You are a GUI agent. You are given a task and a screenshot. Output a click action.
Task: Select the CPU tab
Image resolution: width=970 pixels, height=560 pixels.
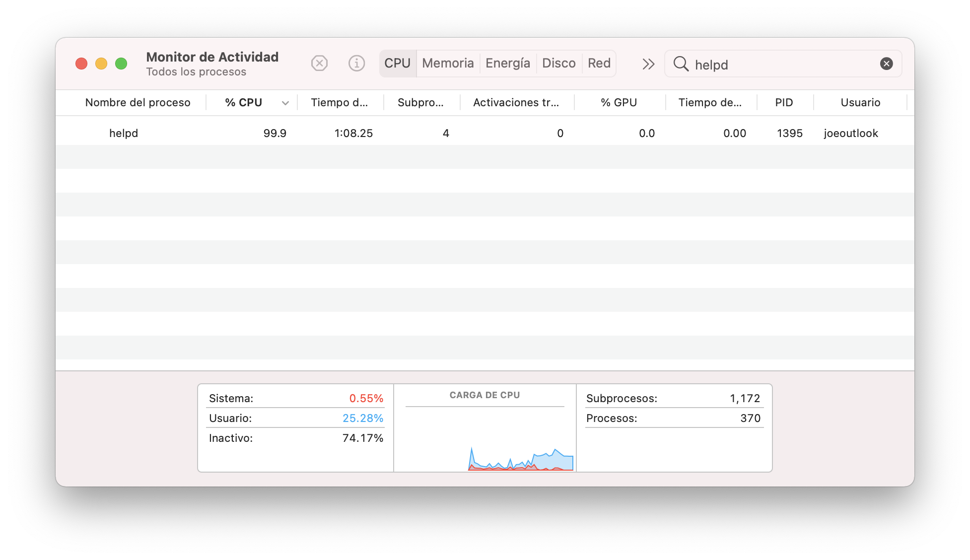[397, 64]
